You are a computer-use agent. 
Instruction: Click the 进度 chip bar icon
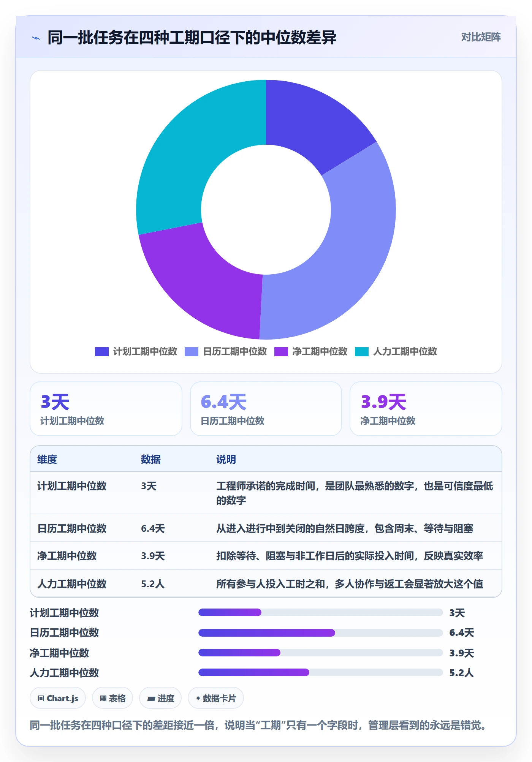(x=151, y=699)
